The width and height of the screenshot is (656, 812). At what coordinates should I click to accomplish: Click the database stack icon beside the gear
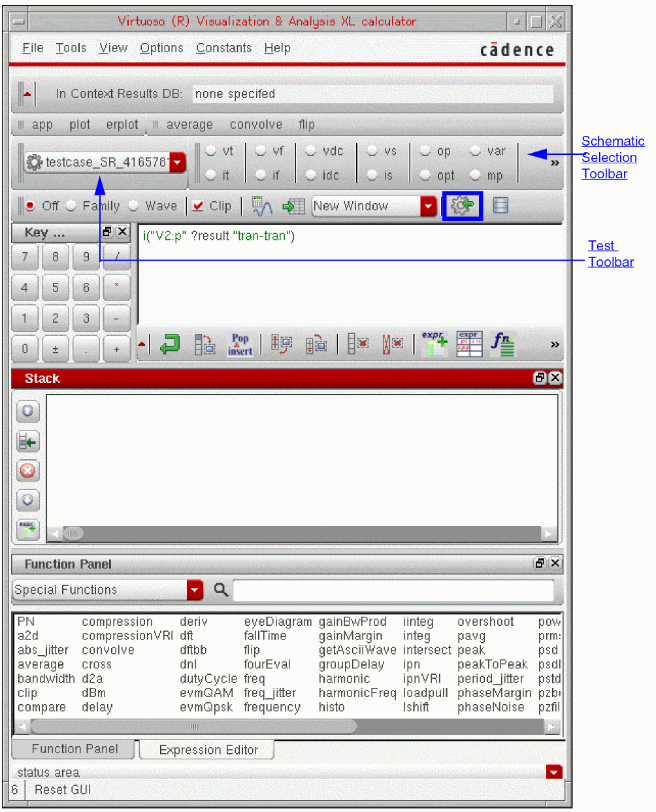500,206
